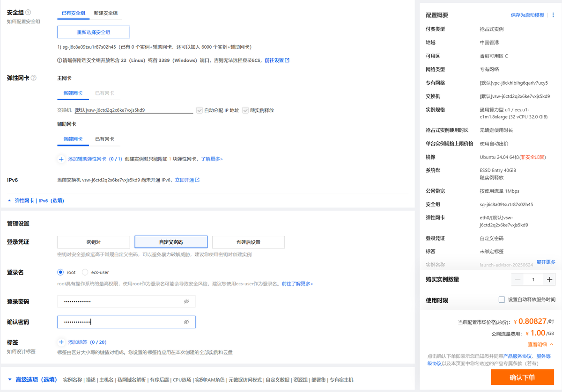Screen dimensions: 562x392
Task: Toggle 随实例释放 checkbox
Action: point(245,110)
